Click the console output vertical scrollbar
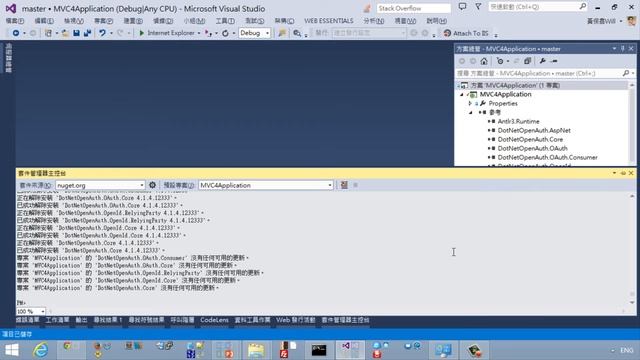 tap(632, 249)
